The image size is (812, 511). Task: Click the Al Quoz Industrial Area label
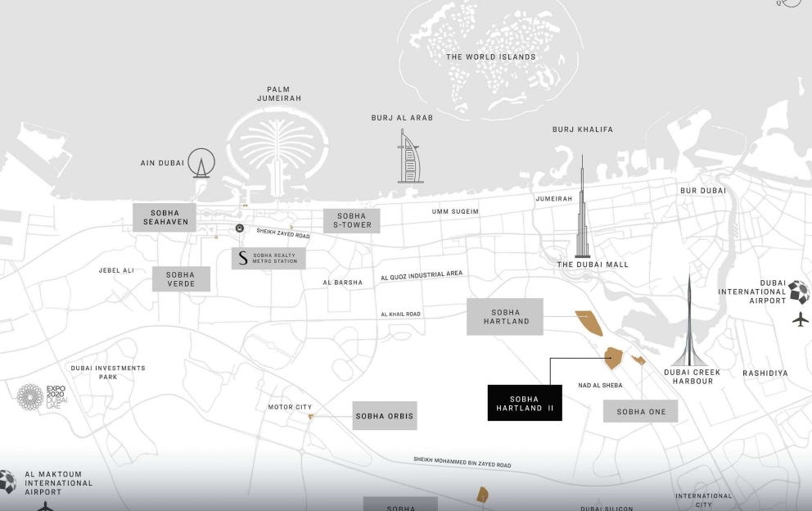click(422, 275)
